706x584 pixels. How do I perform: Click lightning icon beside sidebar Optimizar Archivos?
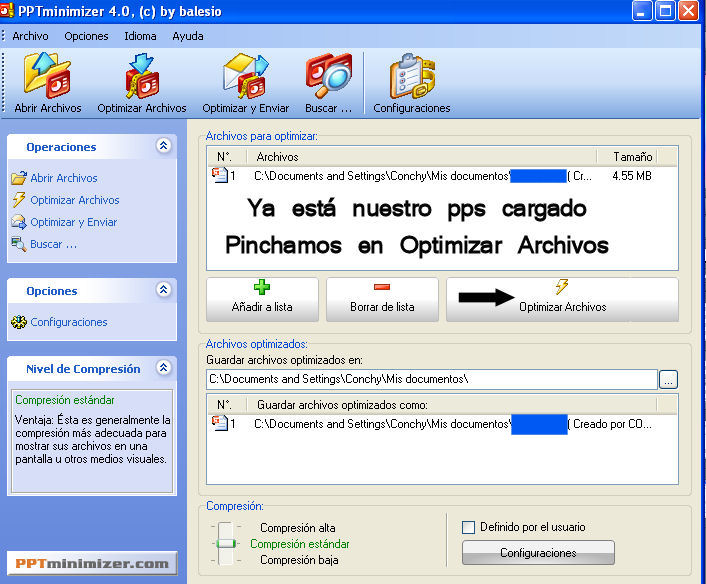19,199
